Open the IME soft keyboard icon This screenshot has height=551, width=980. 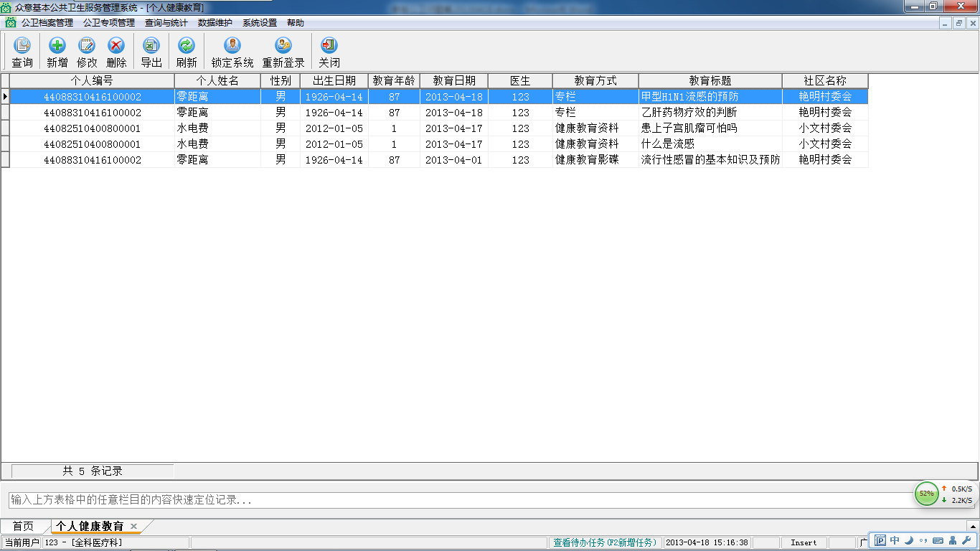(938, 541)
